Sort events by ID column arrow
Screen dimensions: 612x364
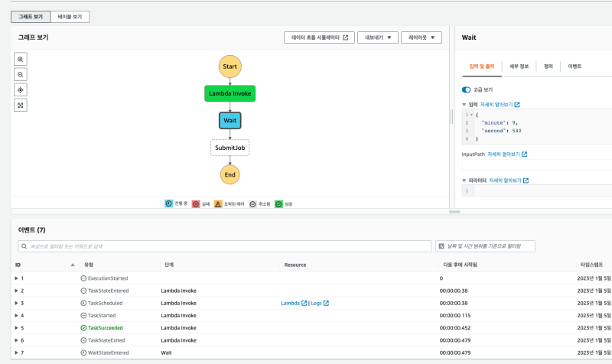click(73, 265)
